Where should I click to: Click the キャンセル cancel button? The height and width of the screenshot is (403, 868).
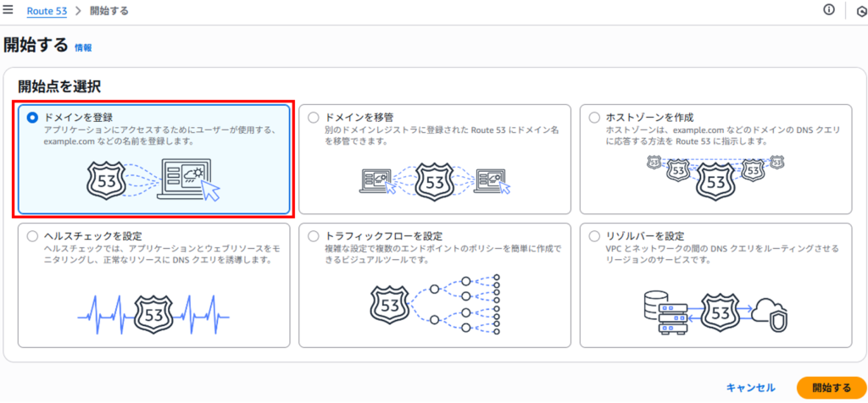pos(751,388)
